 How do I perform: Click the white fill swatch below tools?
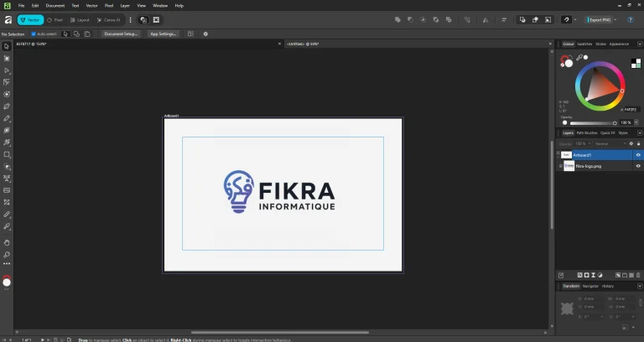[7, 282]
